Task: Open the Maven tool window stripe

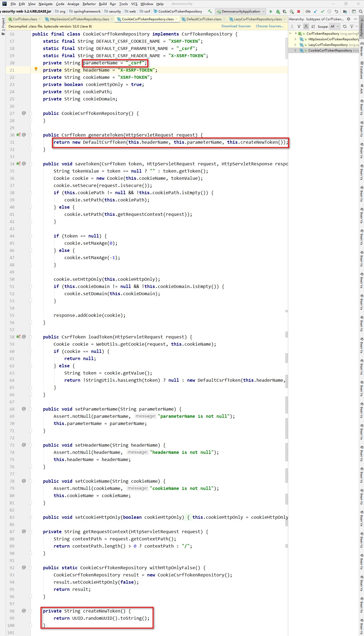Action: pyautogui.click(x=362, y=49)
